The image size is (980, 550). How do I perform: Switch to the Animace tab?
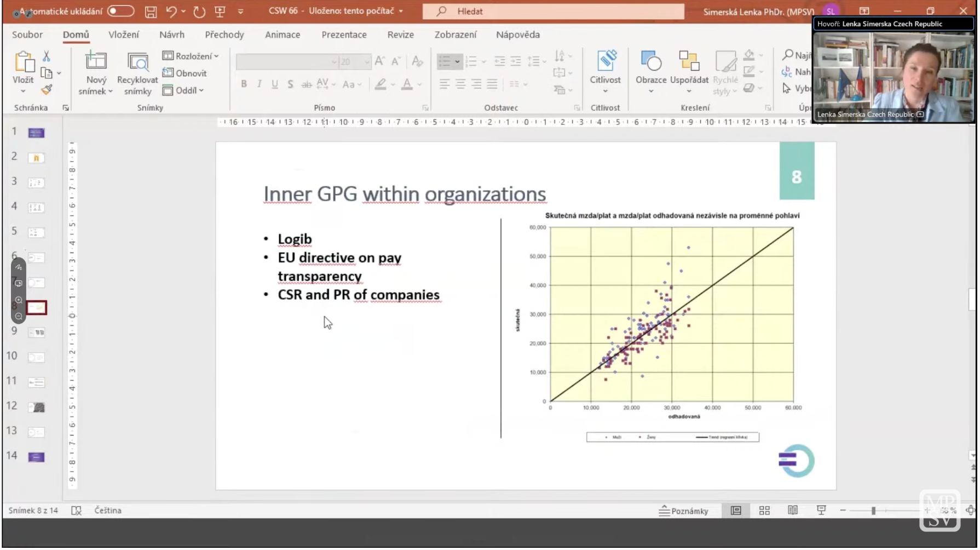(283, 35)
